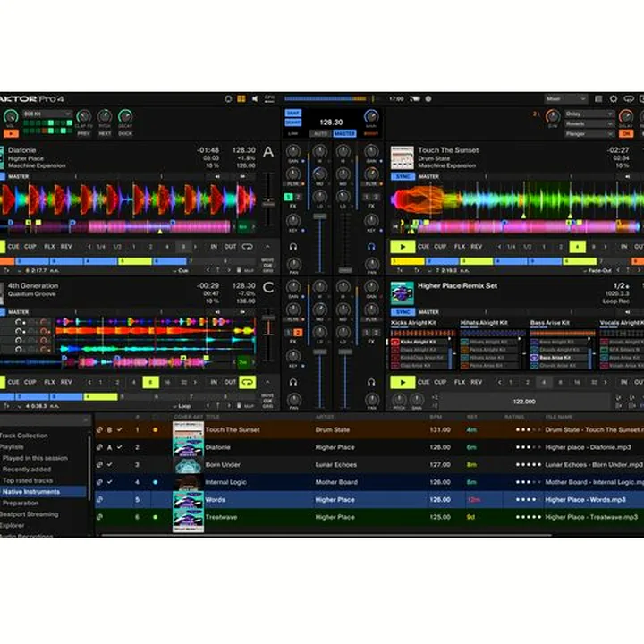The image size is (644, 644).
Task: Open the Reverb effect dropdown
Action: click(x=589, y=123)
